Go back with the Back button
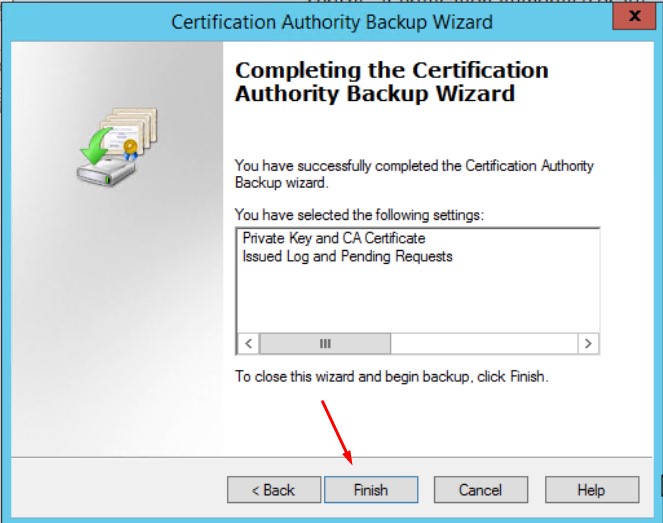Image resolution: width=663 pixels, height=523 pixels. 272,490
